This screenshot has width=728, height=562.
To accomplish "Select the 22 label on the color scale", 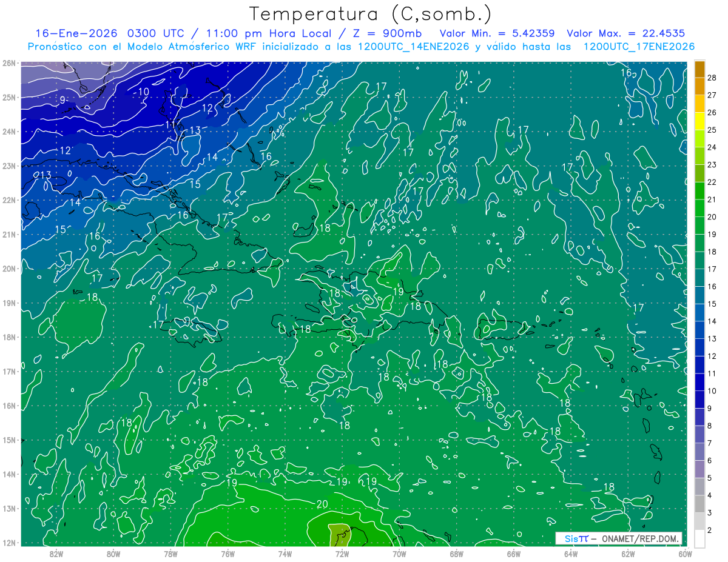I will [712, 182].
